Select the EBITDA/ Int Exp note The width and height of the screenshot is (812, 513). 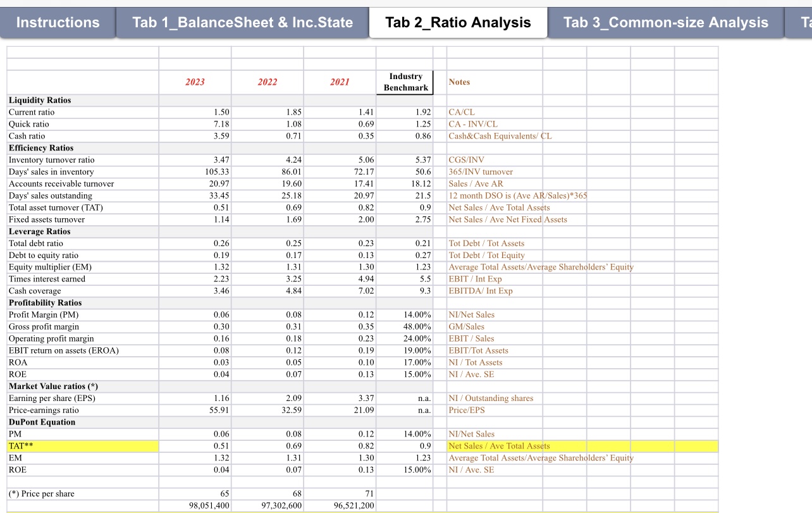click(481, 291)
